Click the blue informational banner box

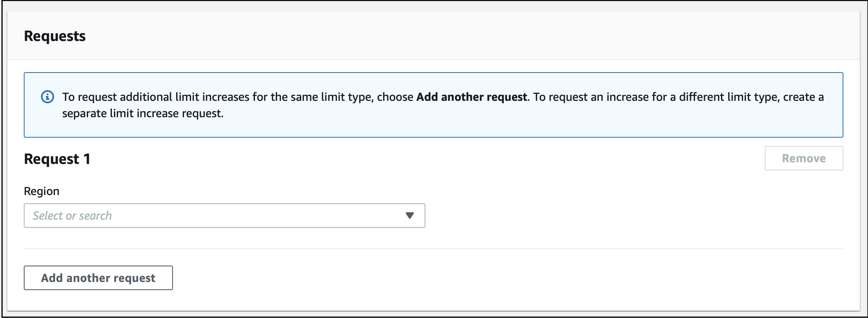click(x=434, y=105)
